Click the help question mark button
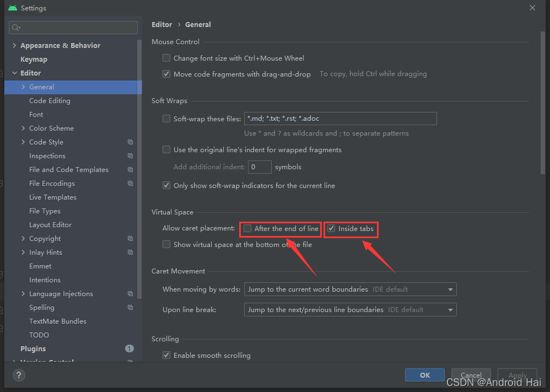This screenshot has width=550, height=392. (19, 375)
